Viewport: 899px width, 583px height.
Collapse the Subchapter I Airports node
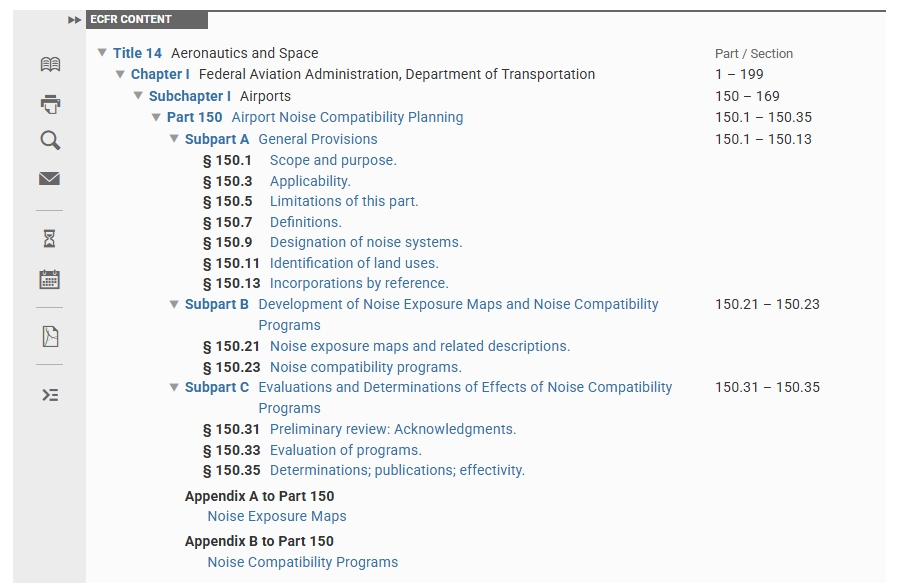138,96
